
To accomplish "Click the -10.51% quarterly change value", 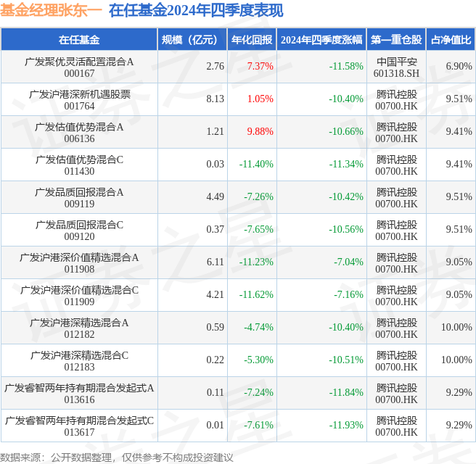I will pyautogui.click(x=346, y=360).
